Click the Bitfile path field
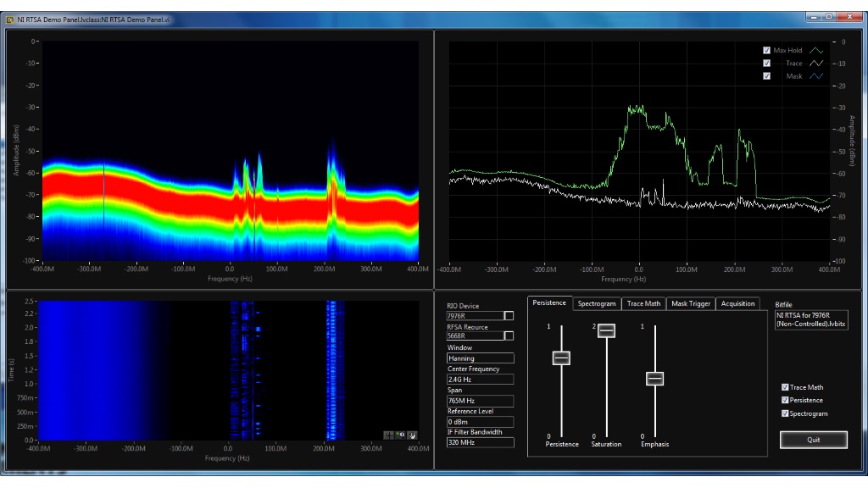Screen dimensions: 868x488 point(811,319)
